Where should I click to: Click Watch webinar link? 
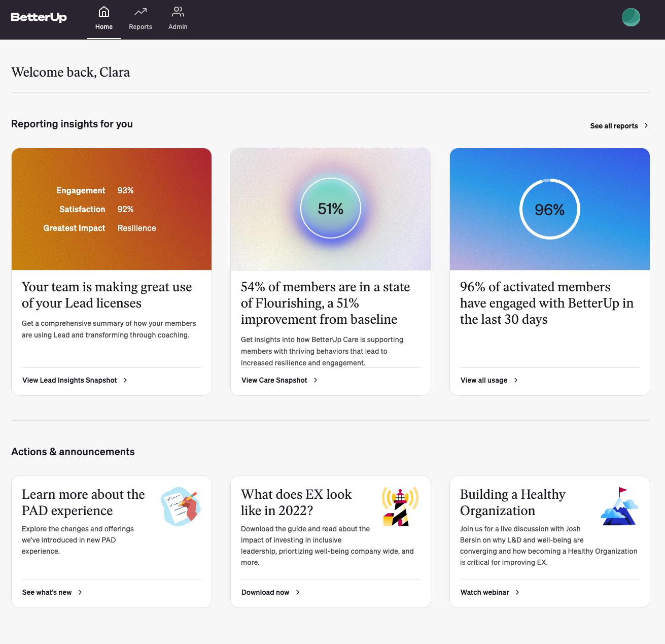coord(485,592)
